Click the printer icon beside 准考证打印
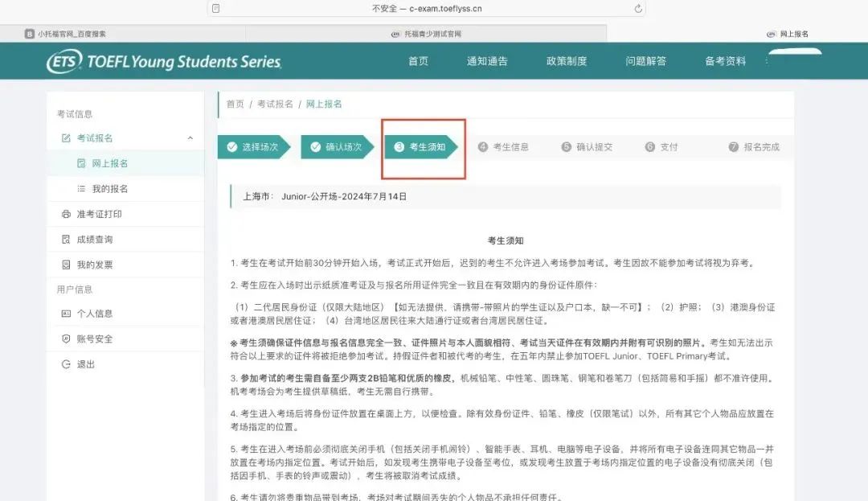The image size is (868, 501). (x=66, y=214)
